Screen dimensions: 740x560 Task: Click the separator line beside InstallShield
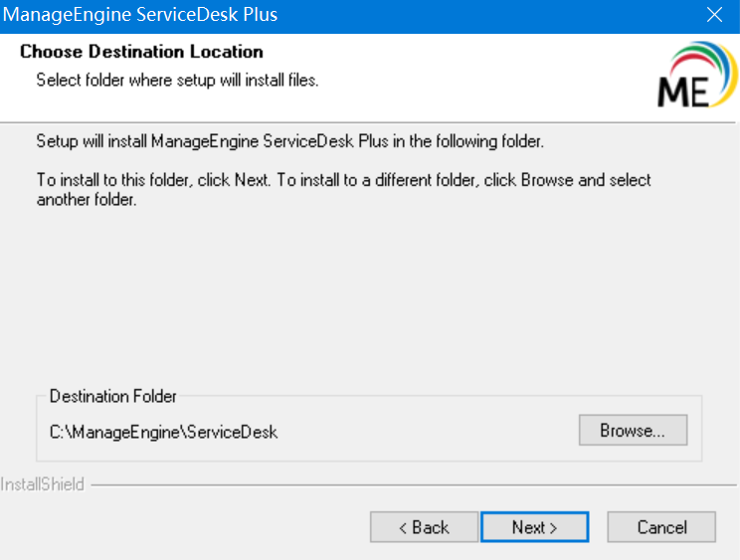tap(398, 485)
